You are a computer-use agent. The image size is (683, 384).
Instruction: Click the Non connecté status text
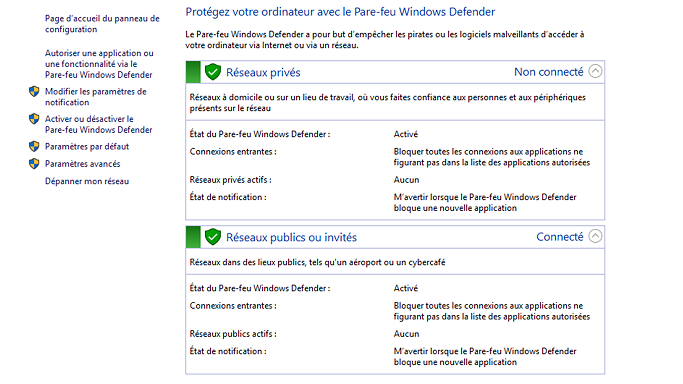pyautogui.click(x=549, y=72)
